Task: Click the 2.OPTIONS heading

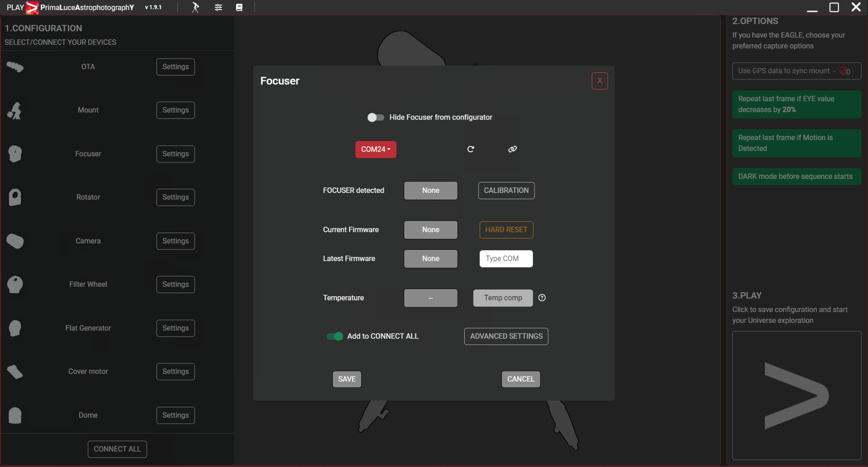Action: (x=755, y=21)
